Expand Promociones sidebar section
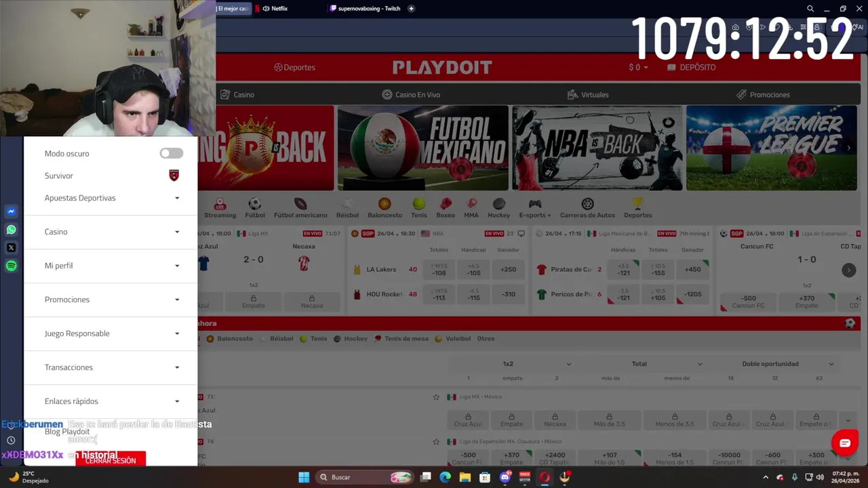The image size is (868, 488). 111,300
